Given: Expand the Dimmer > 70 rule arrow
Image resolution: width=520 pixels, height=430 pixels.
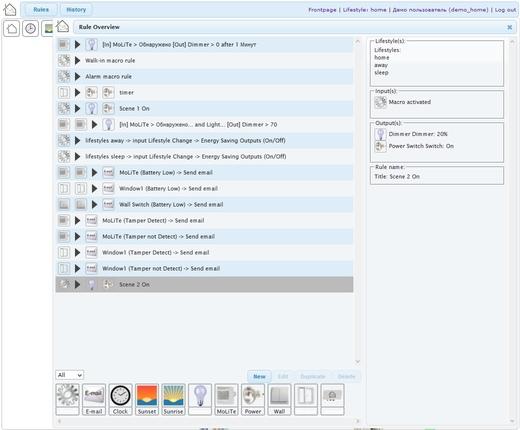Looking at the screenshot, I should pyautogui.click(x=94, y=124).
